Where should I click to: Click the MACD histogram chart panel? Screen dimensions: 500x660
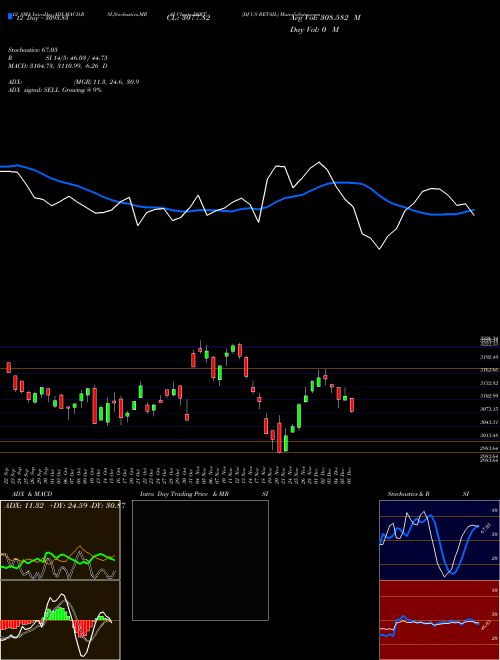click(60, 620)
